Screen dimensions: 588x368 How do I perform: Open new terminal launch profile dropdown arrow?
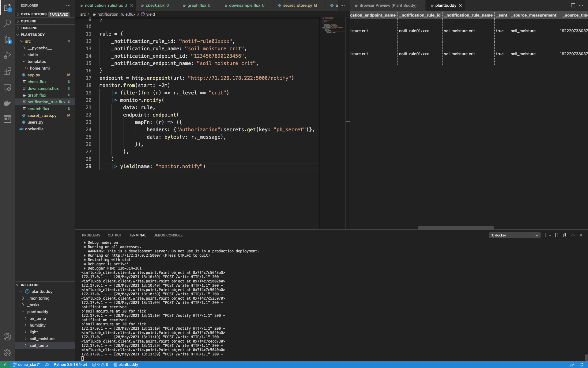point(550,235)
